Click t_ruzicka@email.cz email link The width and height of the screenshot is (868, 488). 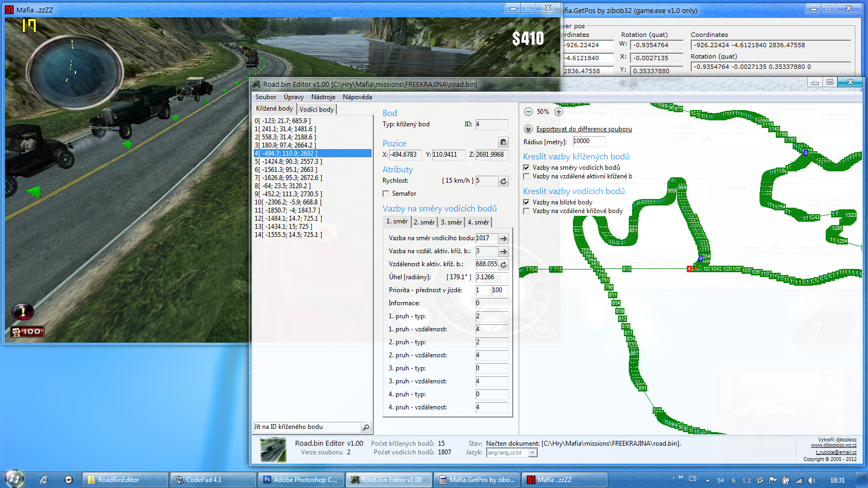point(836,452)
